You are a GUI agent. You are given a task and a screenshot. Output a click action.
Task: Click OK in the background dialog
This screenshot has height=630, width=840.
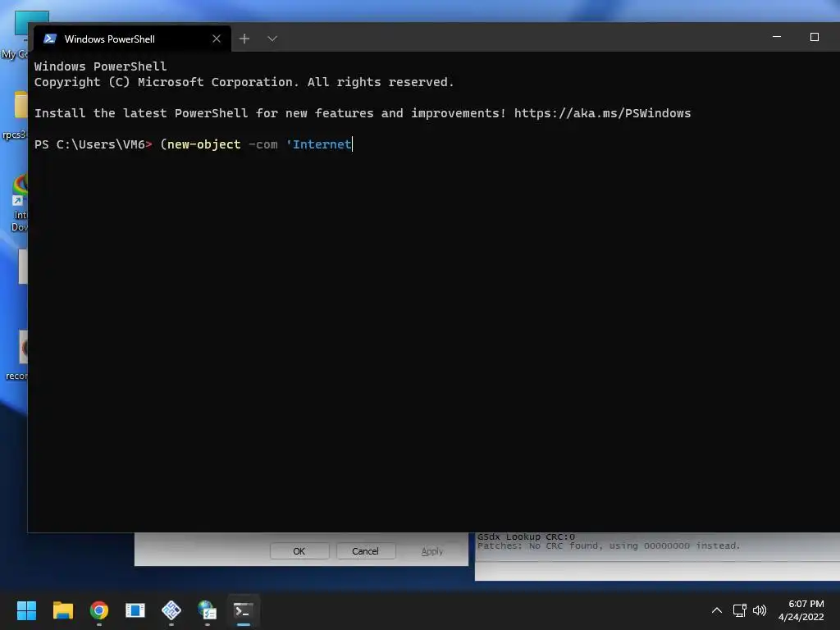click(299, 551)
